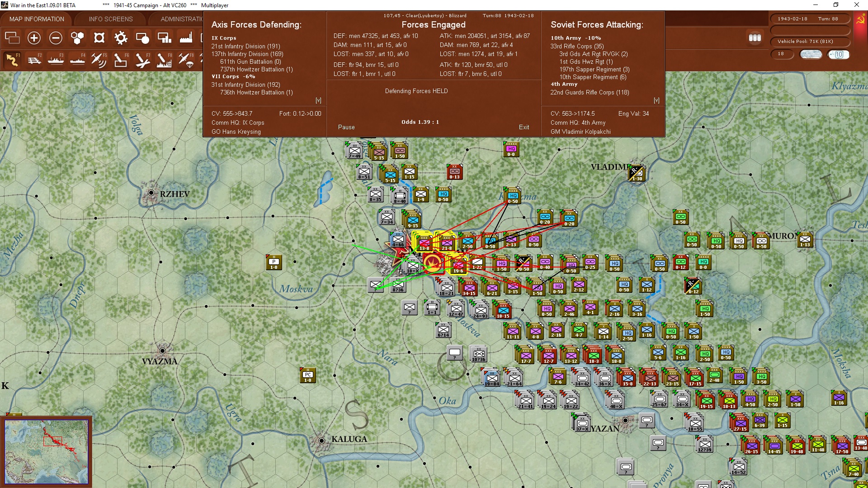Open the supply stacks icon button
Viewport: 868px width, 488px height.
(755, 38)
